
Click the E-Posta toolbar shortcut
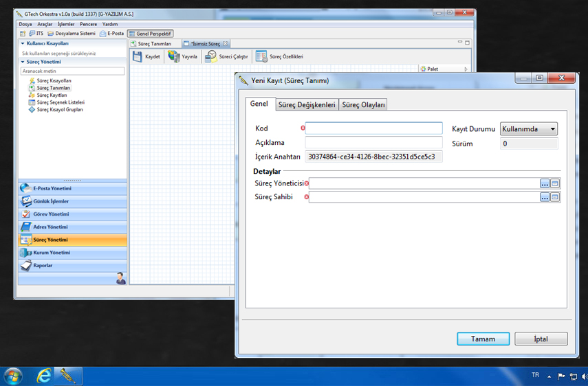click(104, 34)
